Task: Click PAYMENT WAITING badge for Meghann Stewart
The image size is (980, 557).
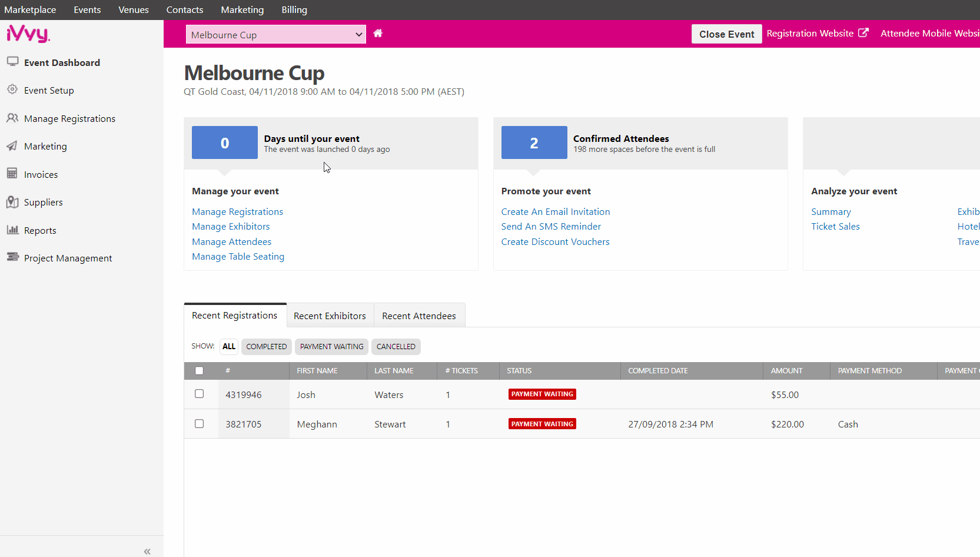Action: [x=542, y=424]
